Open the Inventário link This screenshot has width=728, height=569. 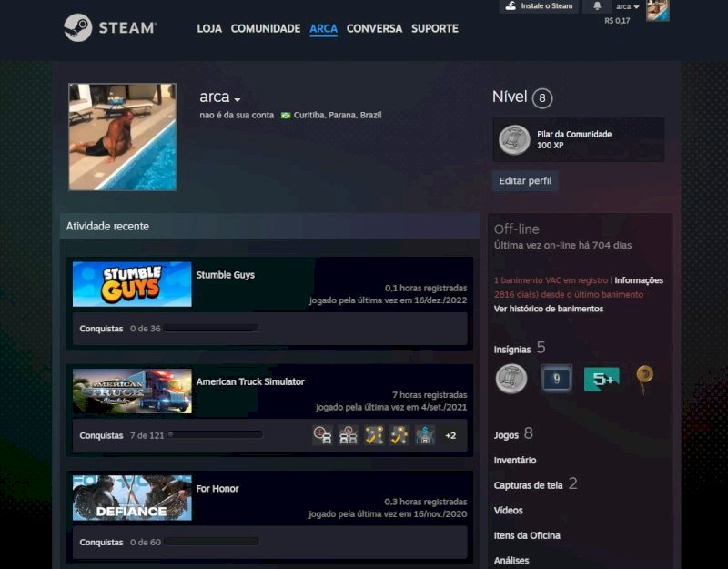515,461
